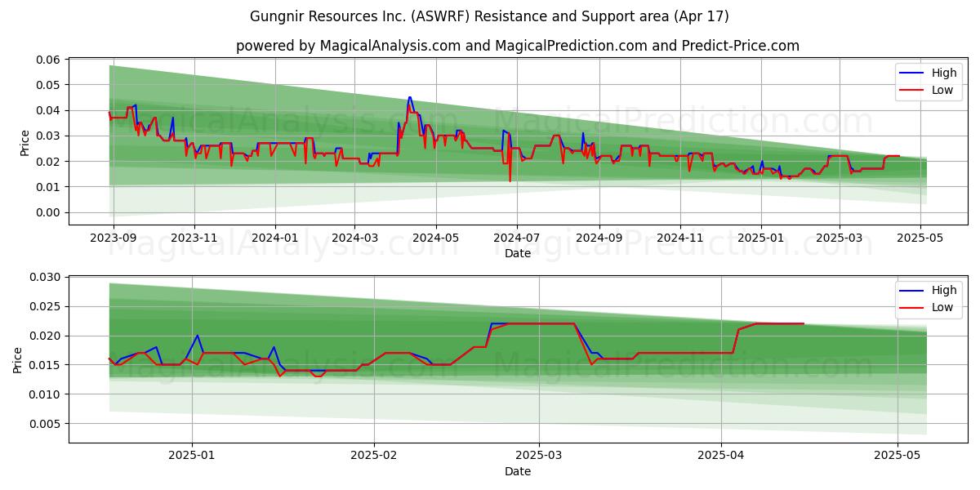Click the upper chart 'Price' axis label
Screen dimensions: 980x490
click(24, 141)
